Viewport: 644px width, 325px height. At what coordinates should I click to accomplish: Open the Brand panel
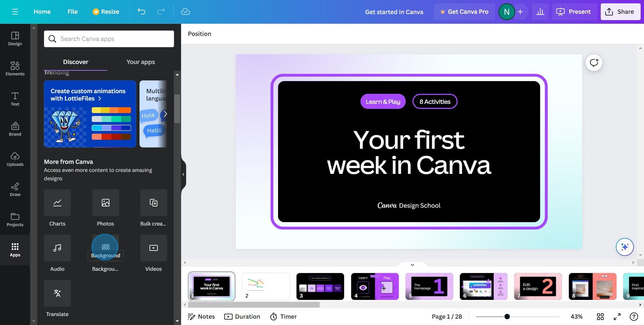15,129
